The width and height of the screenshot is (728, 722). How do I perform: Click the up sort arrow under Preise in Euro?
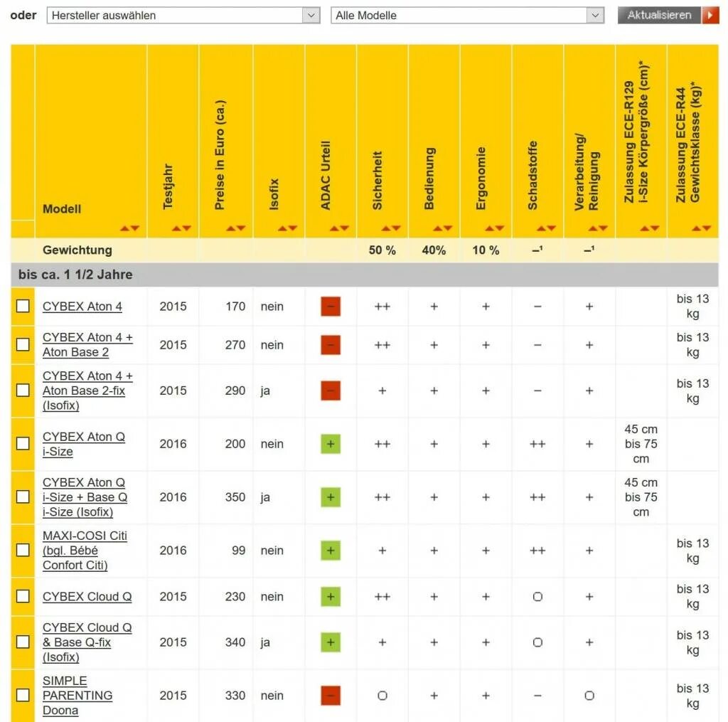[x=231, y=228]
